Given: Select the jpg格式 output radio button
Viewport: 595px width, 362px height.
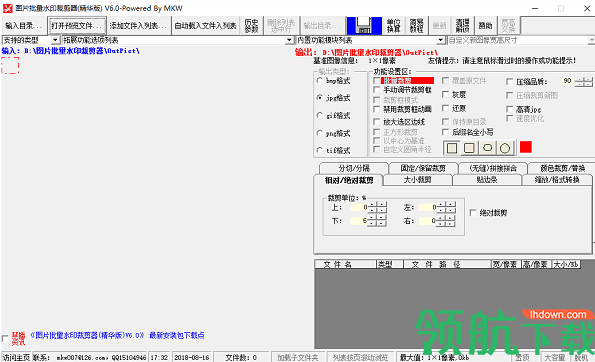Looking at the screenshot, I should 320,98.
